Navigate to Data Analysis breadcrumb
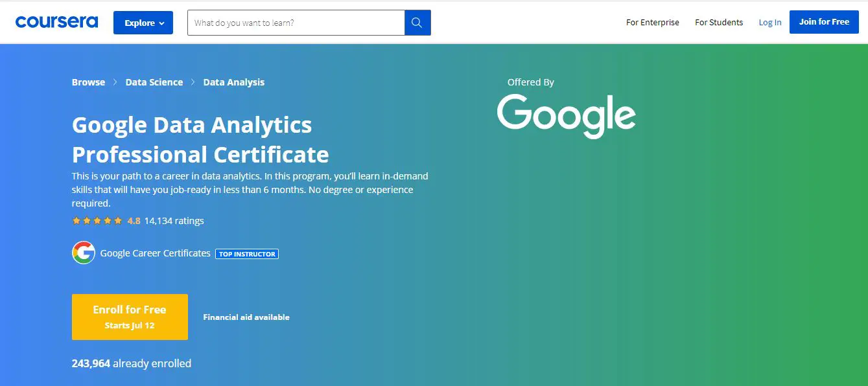Screen dimensions: 868x386 click(233, 82)
